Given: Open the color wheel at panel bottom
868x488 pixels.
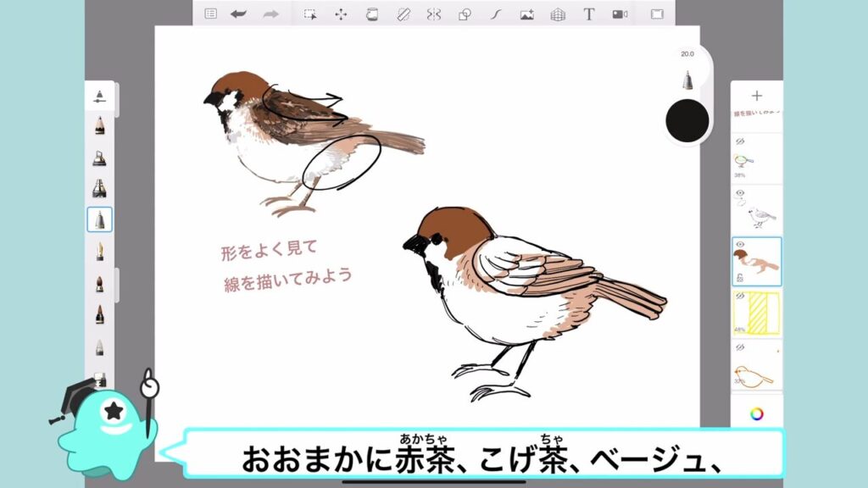Looking at the screenshot, I should click(756, 413).
